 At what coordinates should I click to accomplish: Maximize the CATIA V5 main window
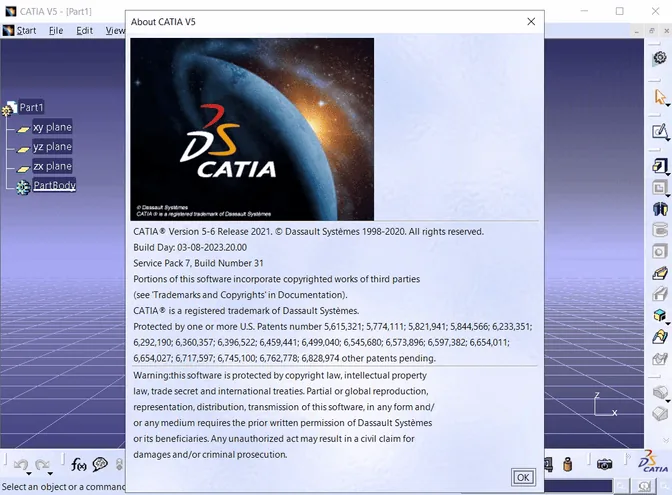tap(620, 11)
